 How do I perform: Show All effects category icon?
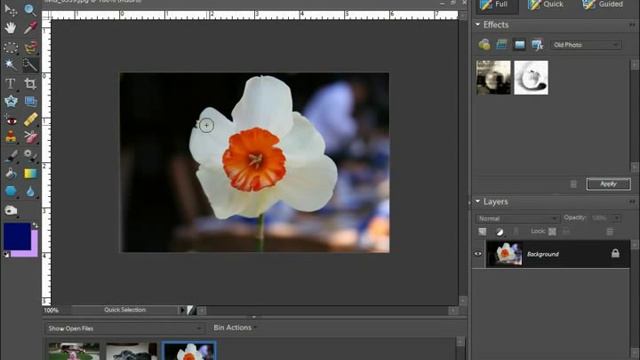click(538, 44)
